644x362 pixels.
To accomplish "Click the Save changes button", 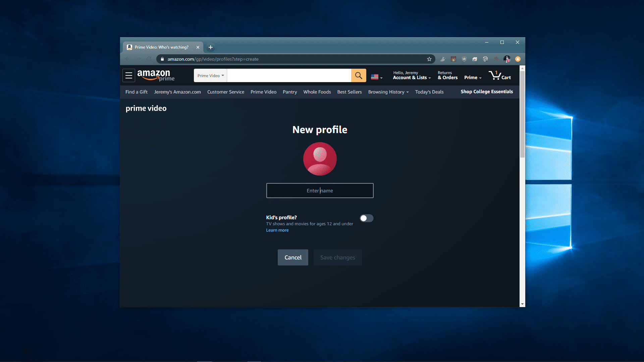I will click(x=337, y=257).
